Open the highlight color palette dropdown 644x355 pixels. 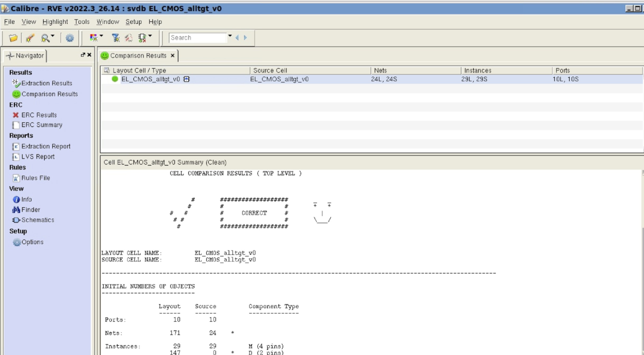tap(101, 36)
